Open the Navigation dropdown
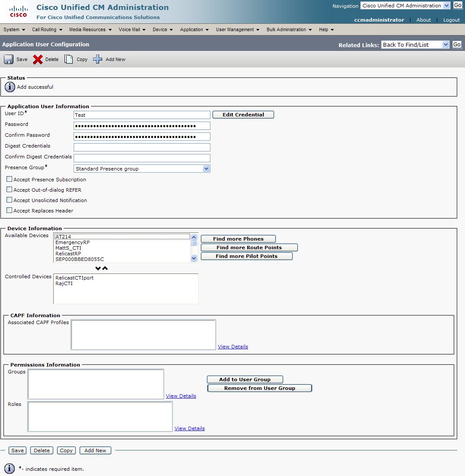 pyautogui.click(x=446, y=5)
